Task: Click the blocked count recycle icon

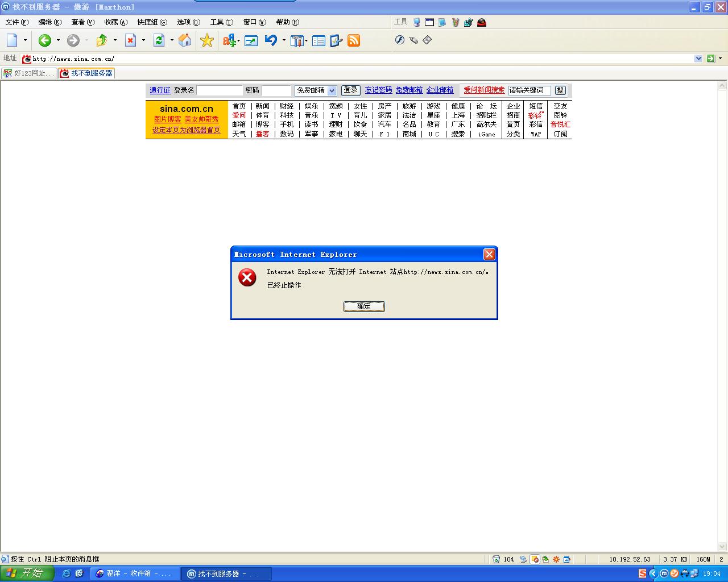Action: (x=496, y=559)
